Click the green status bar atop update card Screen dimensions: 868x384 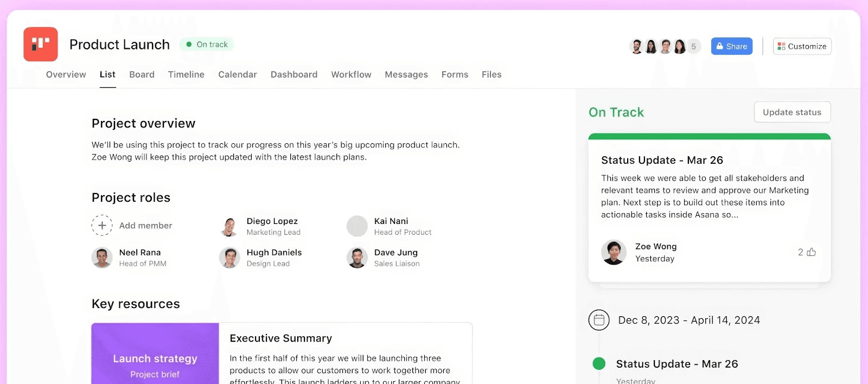710,136
